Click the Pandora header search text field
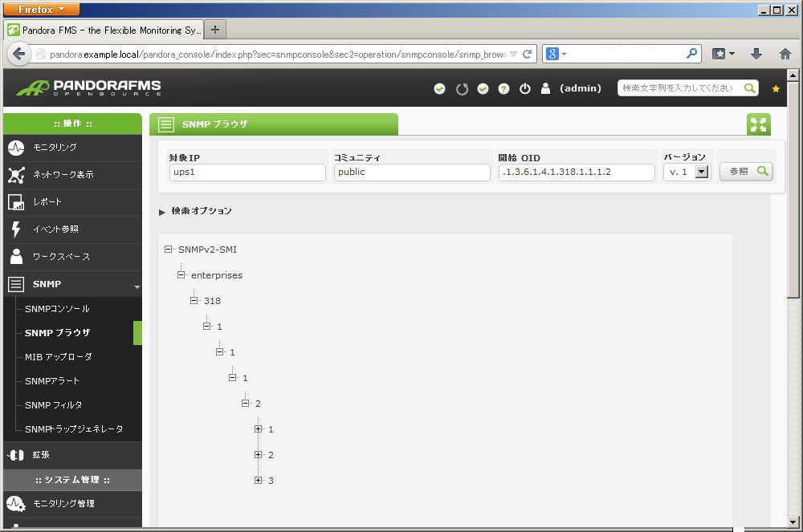The height and width of the screenshot is (532, 803). click(681, 88)
